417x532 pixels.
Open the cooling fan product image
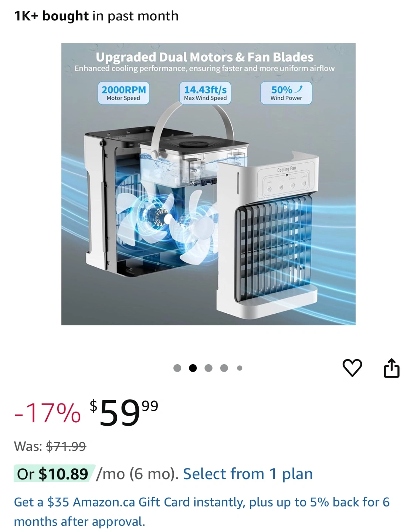coord(208,184)
